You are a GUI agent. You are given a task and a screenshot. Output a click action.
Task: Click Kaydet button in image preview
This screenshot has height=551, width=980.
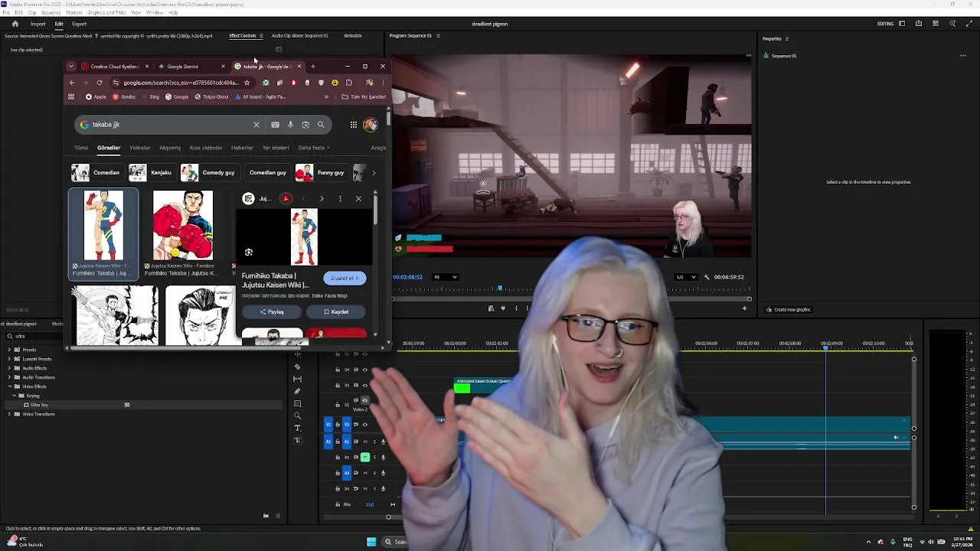(x=336, y=311)
